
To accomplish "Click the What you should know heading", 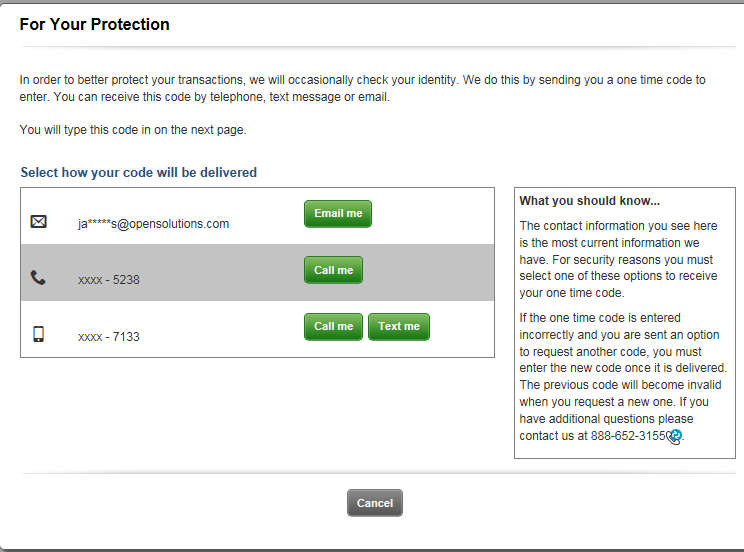I will tap(590, 201).
